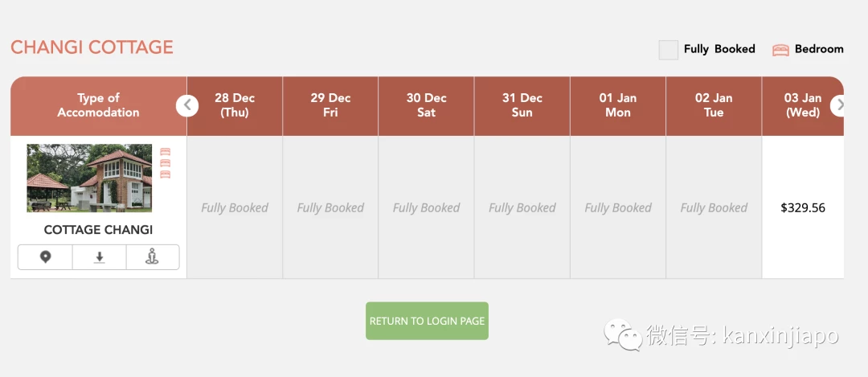Click the COTTAGE CHANGI name label

pos(99,230)
